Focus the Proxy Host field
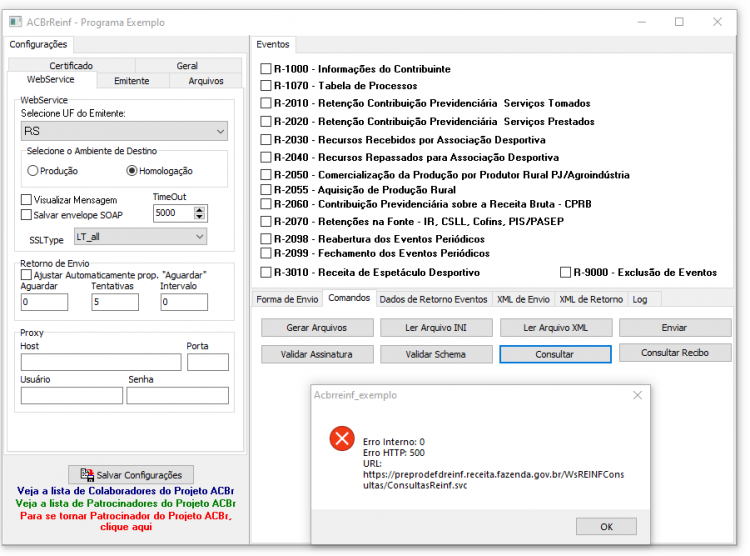 101,362
